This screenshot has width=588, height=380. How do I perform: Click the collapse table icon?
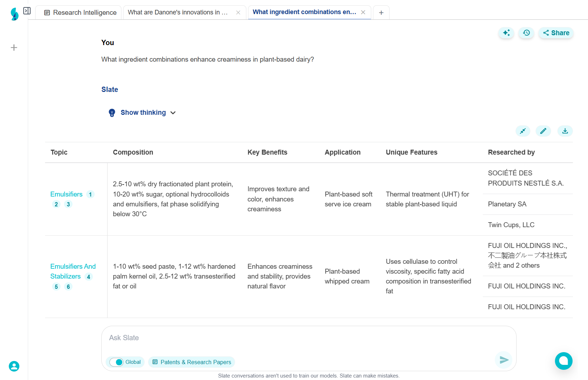(x=523, y=131)
